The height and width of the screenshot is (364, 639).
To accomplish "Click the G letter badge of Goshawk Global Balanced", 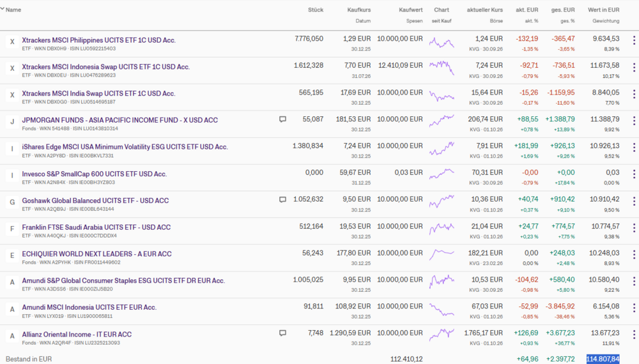I will [12, 202].
